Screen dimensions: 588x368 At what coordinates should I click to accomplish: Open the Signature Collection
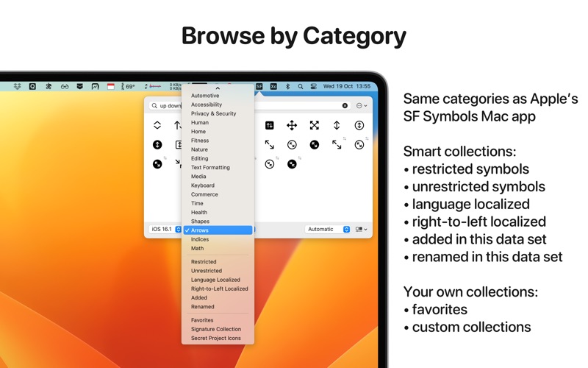pos(218,329)
